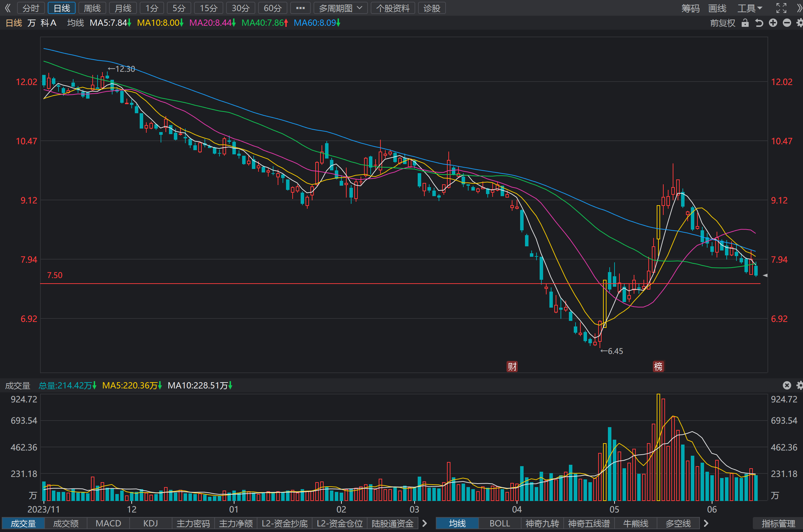This screenshot has height=532, width=803.
Task: Select KDJ indicator tab
Action: [151, 523]
